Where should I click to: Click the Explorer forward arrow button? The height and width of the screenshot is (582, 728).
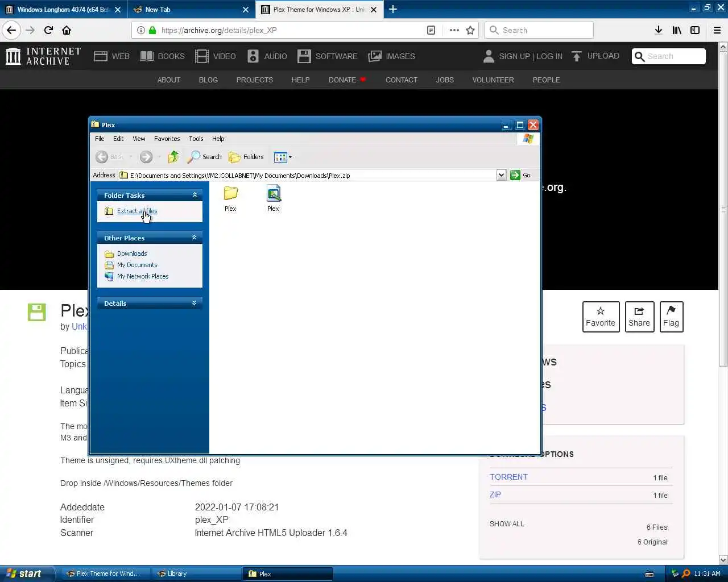[146, 157]
